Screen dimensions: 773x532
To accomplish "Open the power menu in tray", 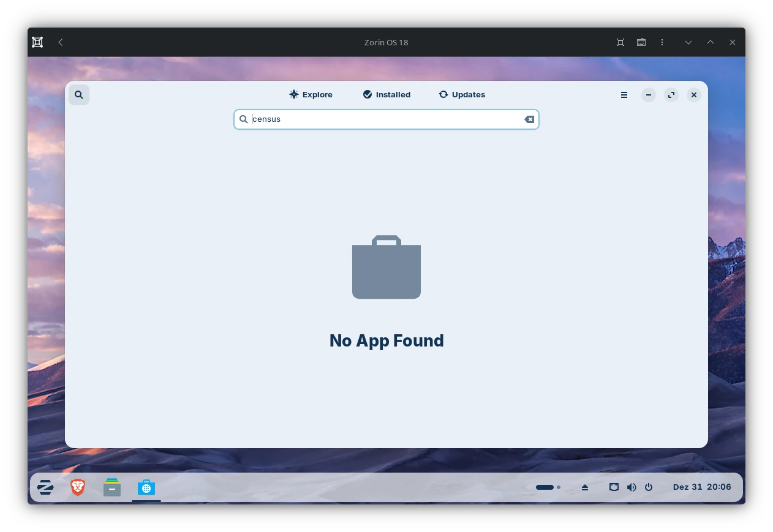I will (x=649, y=487).
